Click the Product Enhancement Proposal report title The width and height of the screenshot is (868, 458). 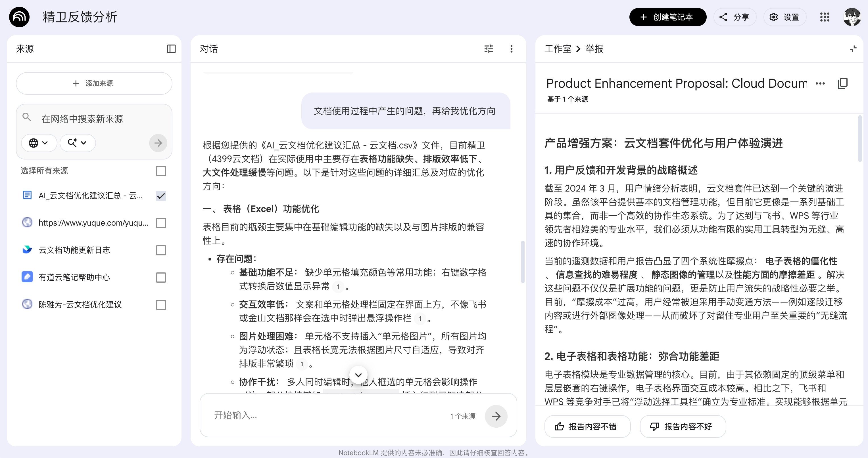677,83
